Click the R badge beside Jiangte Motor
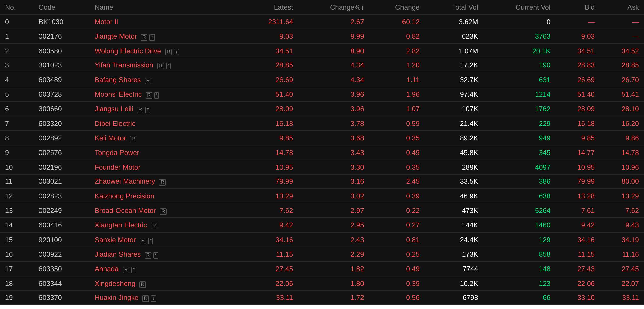Viewport: 644px width, 309px height. pos(144,37)
